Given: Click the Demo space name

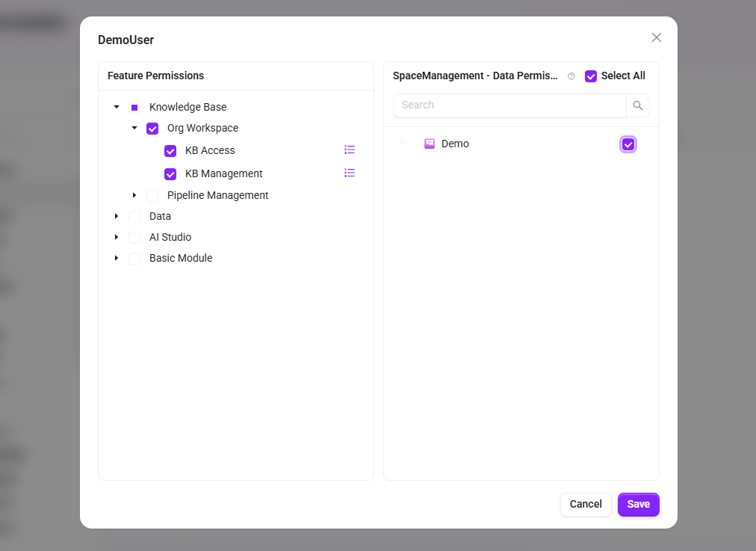Looking at the screenshot, I should point(455,144).
